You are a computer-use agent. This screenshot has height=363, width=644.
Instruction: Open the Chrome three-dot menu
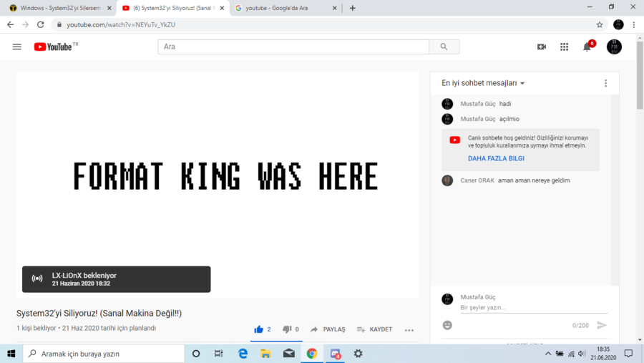tap(634, 24)
